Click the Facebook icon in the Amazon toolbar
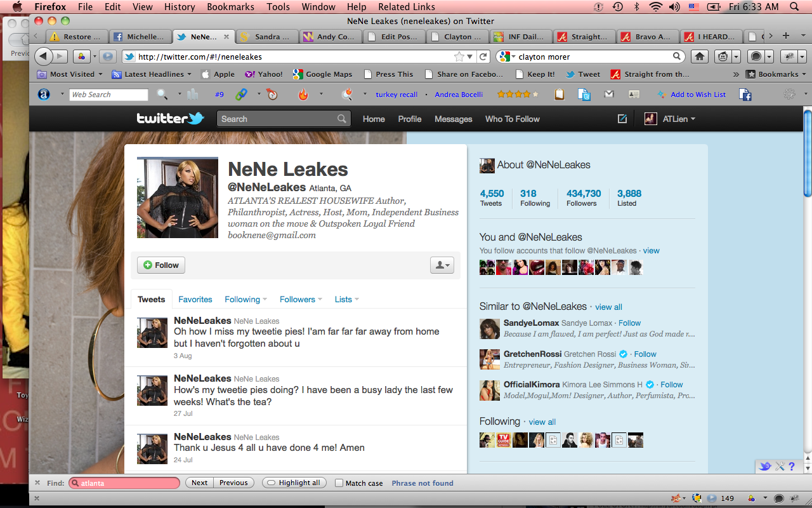The image size is (812, 508). [745, 95]
